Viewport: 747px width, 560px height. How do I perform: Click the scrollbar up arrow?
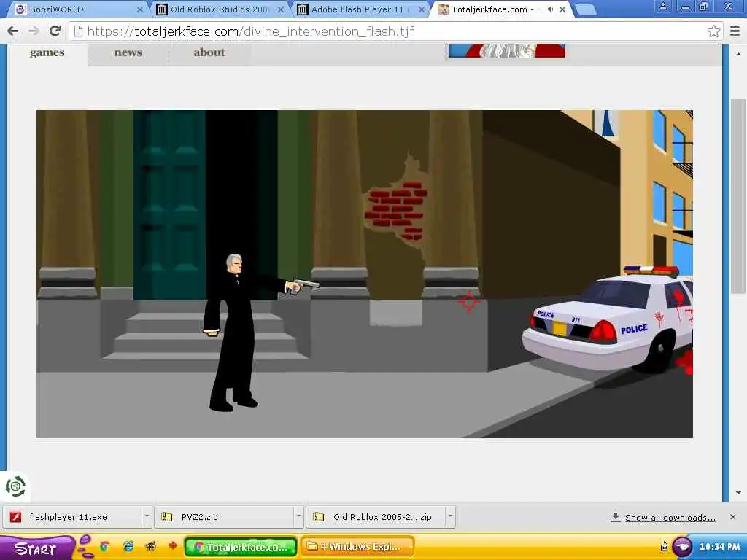[x=738, y=54]
